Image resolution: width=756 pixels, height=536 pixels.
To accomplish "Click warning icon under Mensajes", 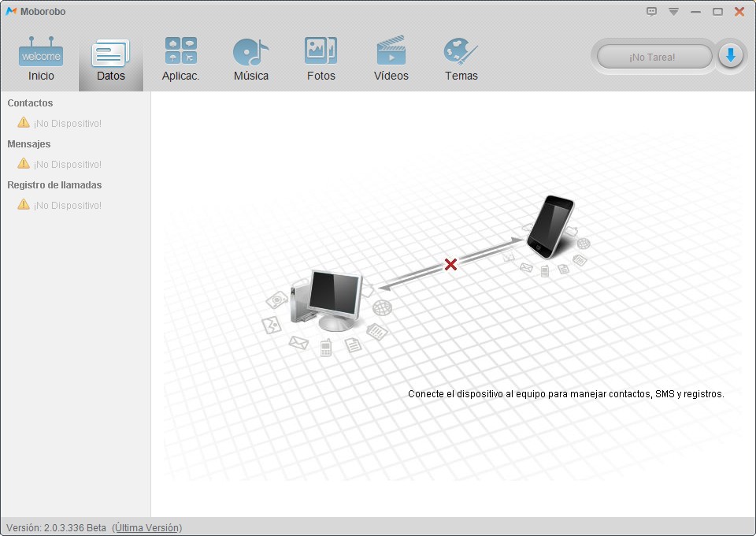I will 23,163.
